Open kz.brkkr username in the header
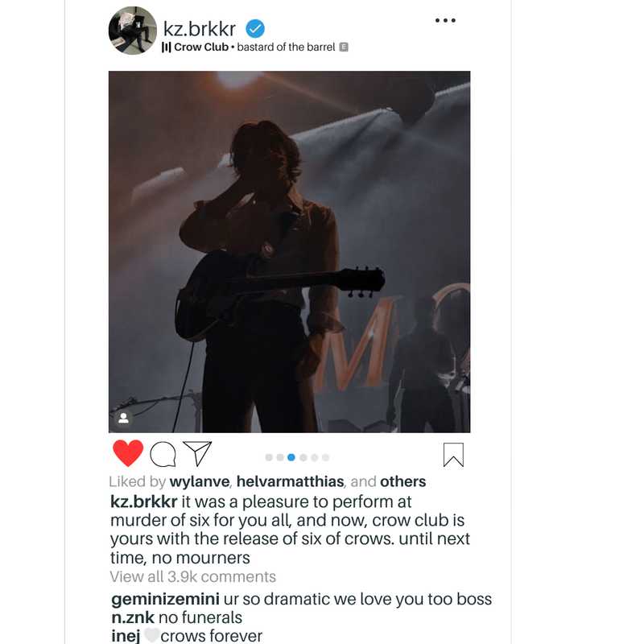 click(x=199, y=29)
